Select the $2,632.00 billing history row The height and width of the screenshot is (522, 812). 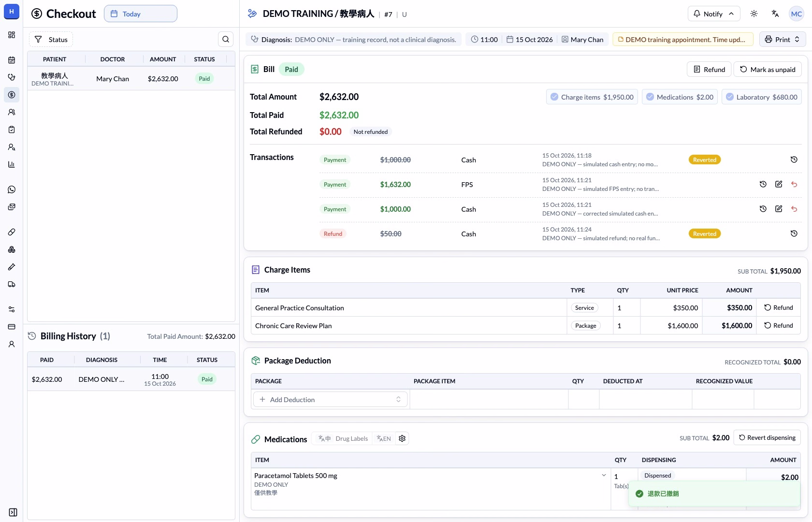point(131,379)
